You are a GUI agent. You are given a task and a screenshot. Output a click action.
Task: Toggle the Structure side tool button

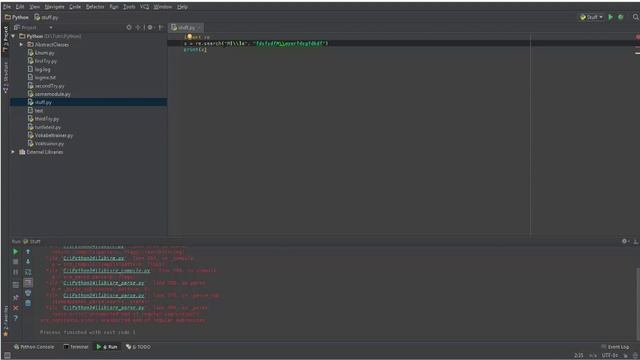(5, 78)
